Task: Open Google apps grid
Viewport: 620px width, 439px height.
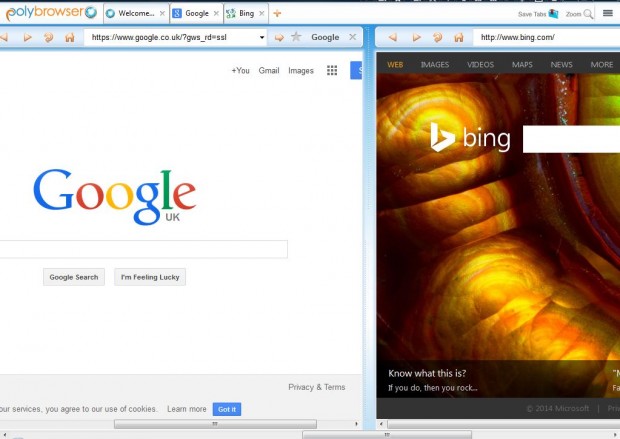Action: (x=332, y=70)
